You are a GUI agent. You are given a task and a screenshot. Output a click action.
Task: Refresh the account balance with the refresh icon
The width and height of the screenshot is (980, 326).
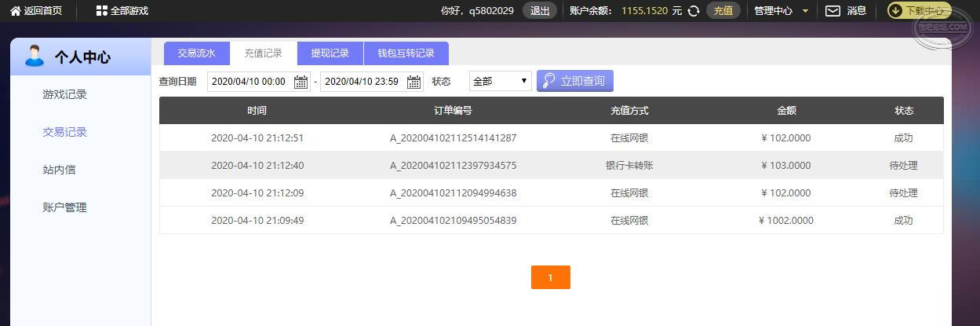coord(694,11)
